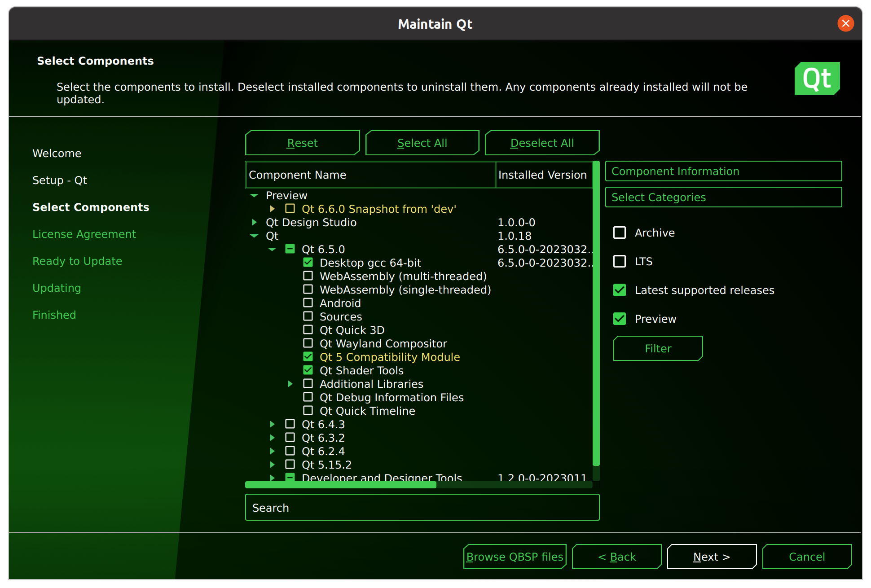871x588 pixels.
Task: Collapse the top-level Qt node
Action: coord(254,236)
